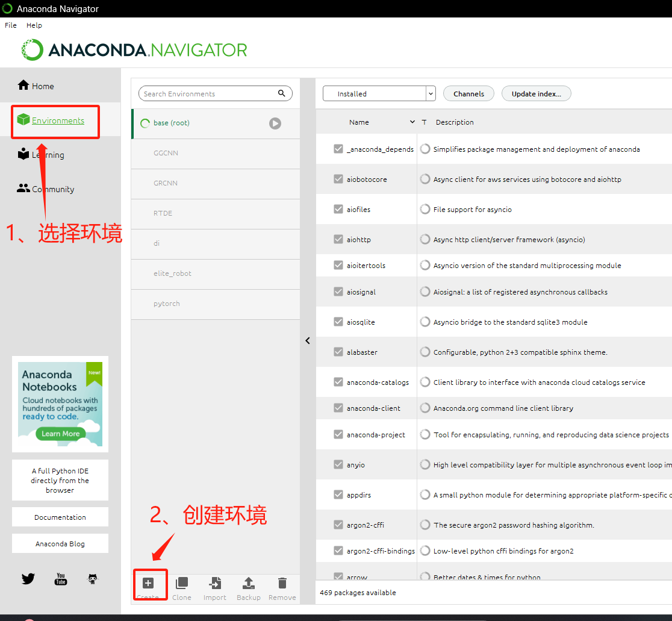This screenshot has width=672, height=621.
Task: Click type icon for aiofiles row
Action: 425,209
